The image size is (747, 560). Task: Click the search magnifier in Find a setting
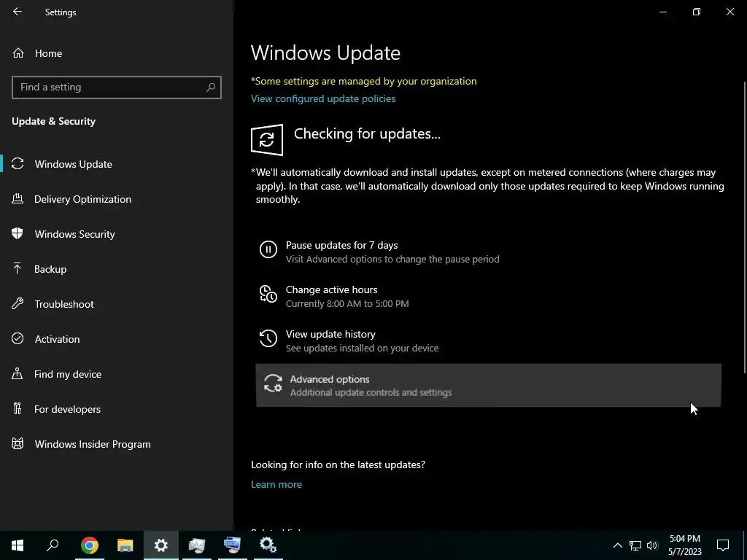click(211, 87)
